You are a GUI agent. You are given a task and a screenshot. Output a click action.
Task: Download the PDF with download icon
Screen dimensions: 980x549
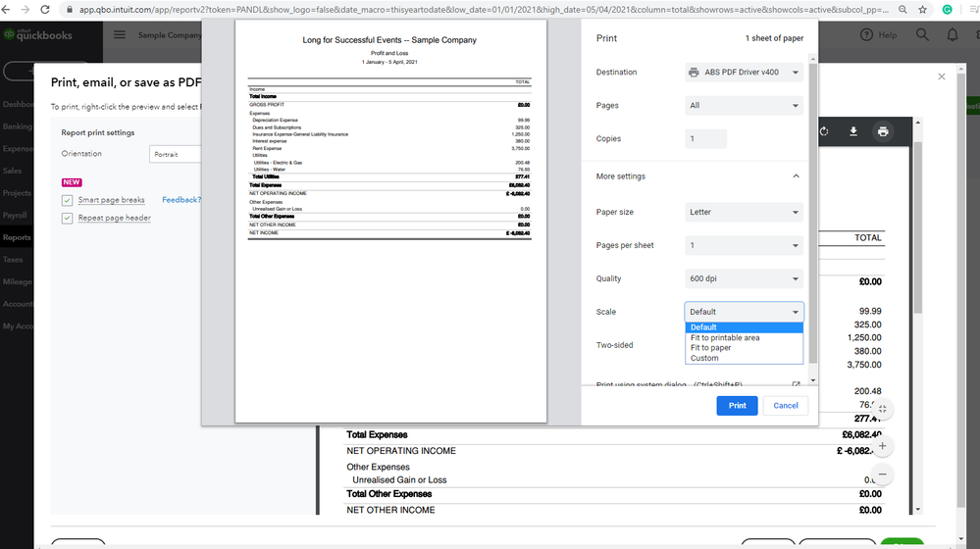click(853, 131)
